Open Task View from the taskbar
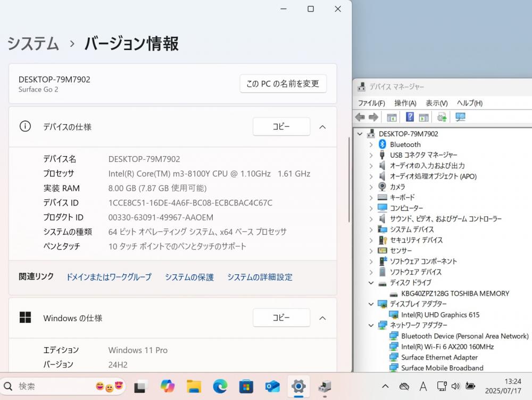 pyautogui.click(x=140, y=387)
